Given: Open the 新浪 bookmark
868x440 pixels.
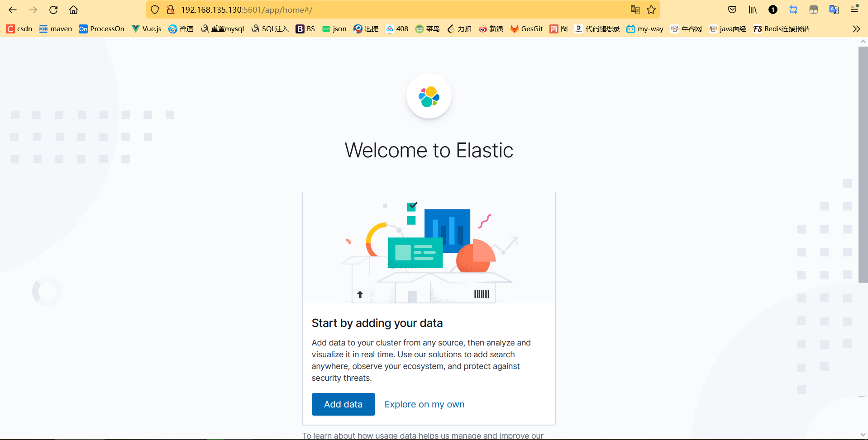Looking at the screenshot, I should 491,29.
